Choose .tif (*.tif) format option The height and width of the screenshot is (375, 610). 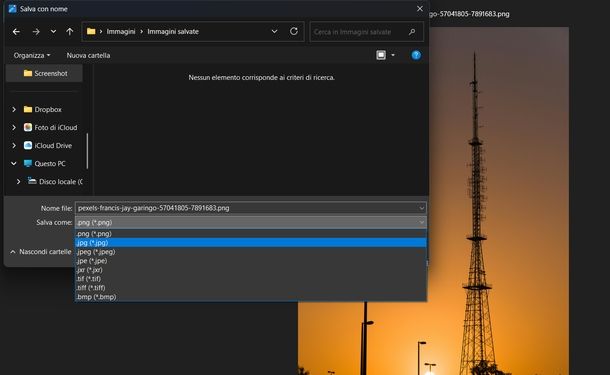(251, 279)
